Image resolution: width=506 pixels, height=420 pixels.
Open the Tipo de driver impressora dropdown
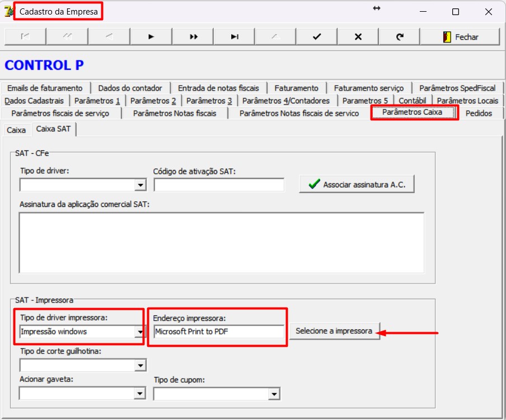click(x=140, y=332)
